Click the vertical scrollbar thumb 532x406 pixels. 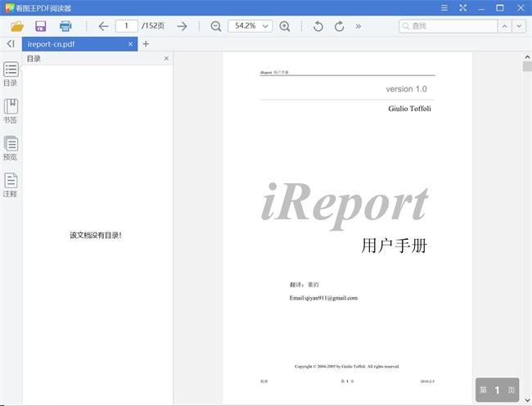527,66
